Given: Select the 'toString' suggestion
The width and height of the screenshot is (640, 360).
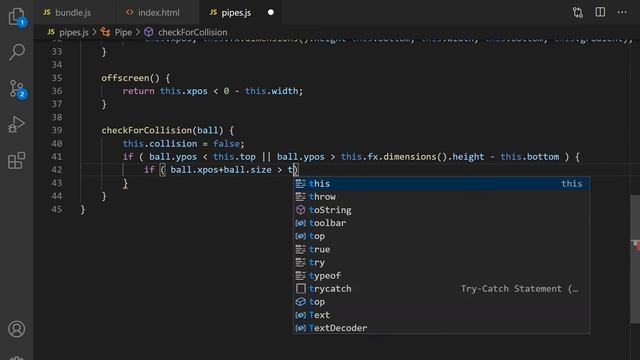Looking at the screenshot, I should pos(442,210).
